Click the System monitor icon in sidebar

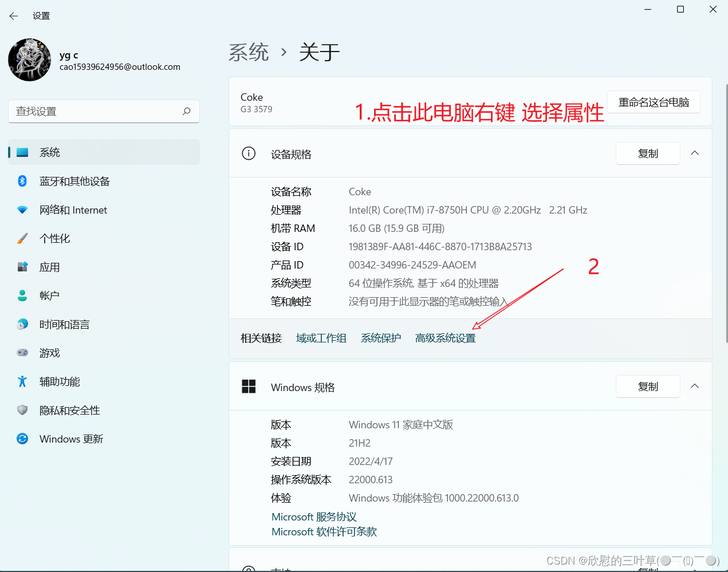coord(22,152)
